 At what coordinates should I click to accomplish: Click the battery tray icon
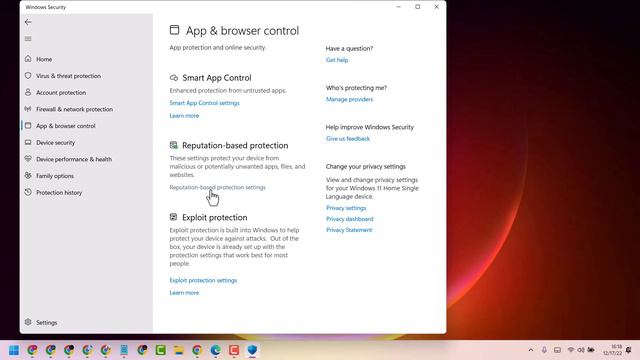tap(591, 350)
